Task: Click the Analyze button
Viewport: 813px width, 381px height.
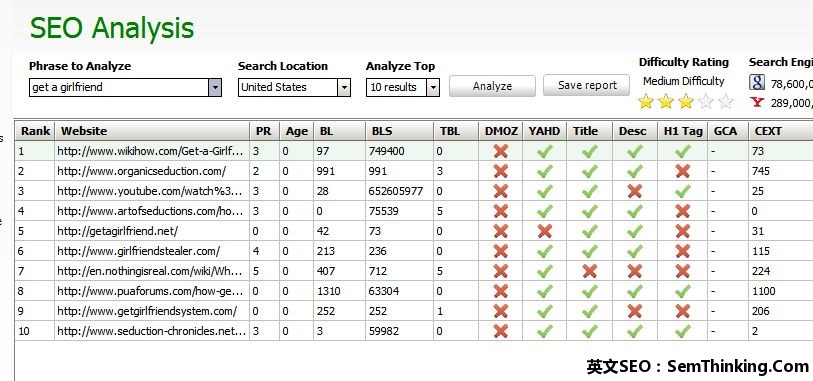Action: [x=492, y=86]
